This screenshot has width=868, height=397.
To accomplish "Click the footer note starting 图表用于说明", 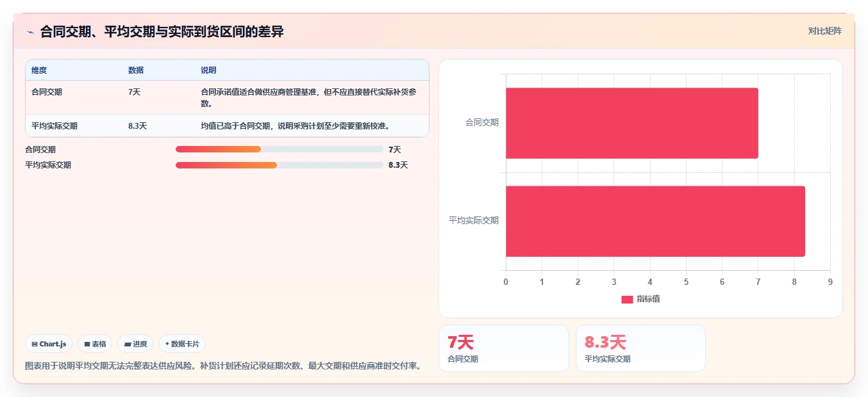I will [x=223, y=366].
